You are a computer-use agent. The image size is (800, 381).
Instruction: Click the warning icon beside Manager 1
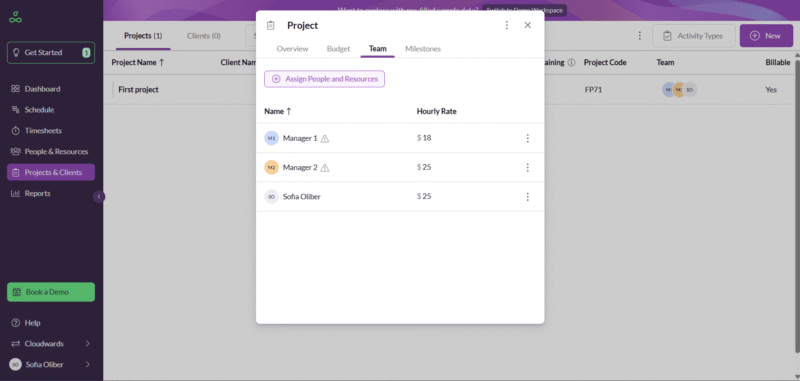325,138
